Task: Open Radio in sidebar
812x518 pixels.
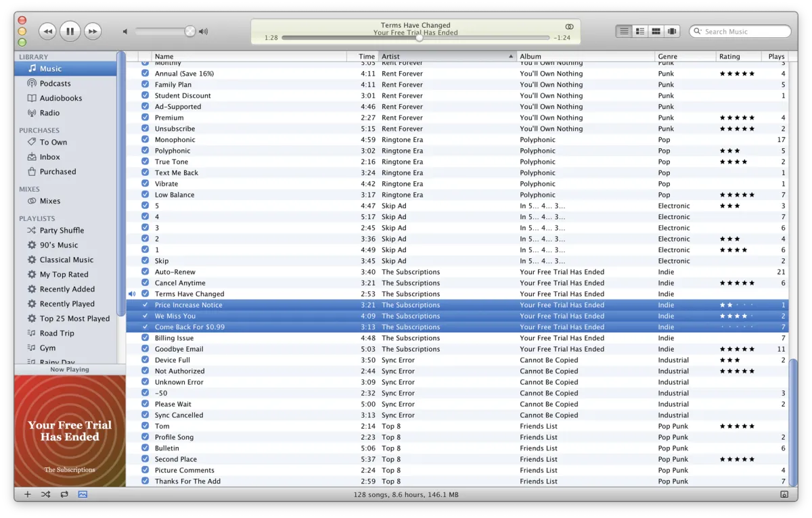Action: [66, 113]
